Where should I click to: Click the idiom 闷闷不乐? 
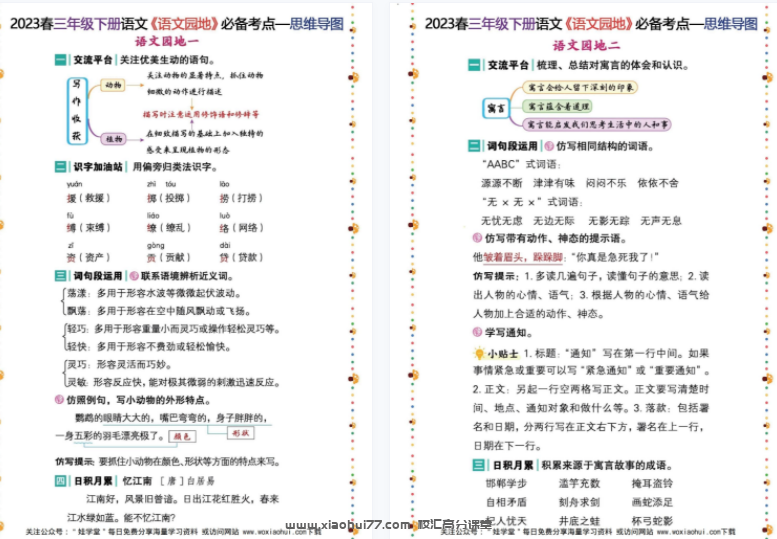point(606,183)
